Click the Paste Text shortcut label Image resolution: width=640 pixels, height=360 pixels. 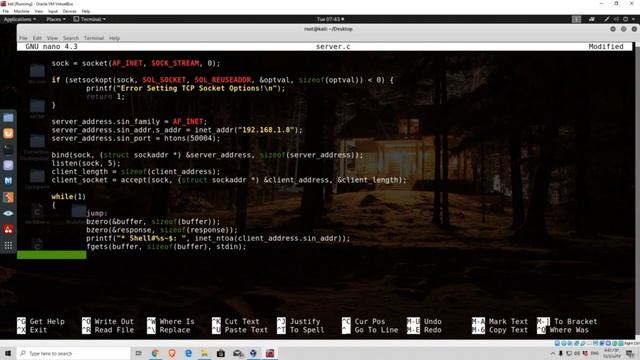coord(246,330)
